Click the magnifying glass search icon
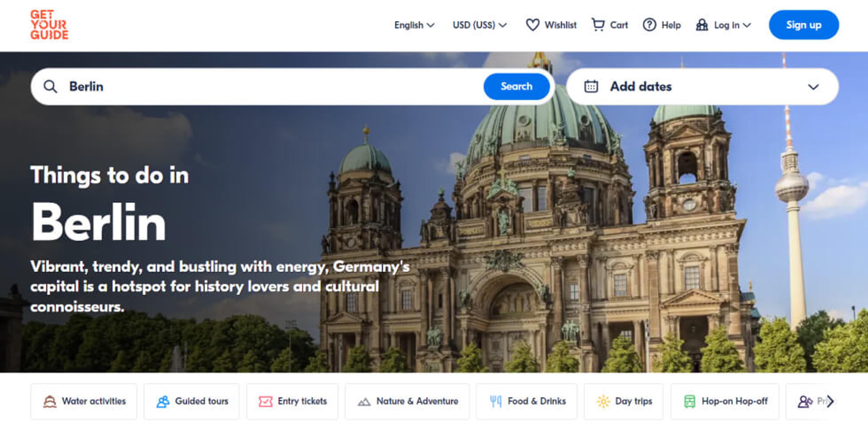The height and width of the screenshot is (429, 868). (x=50, y=86)
